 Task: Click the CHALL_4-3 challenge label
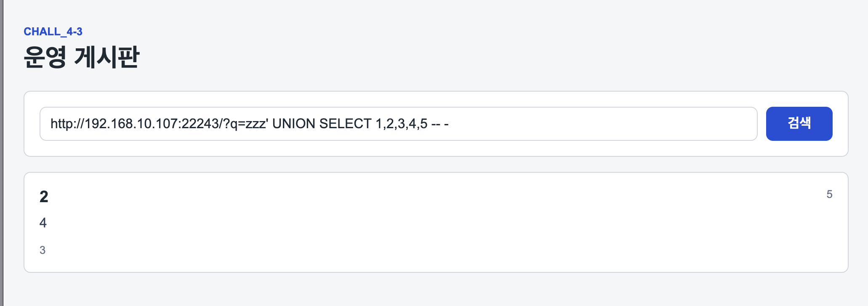pos(53,32)
